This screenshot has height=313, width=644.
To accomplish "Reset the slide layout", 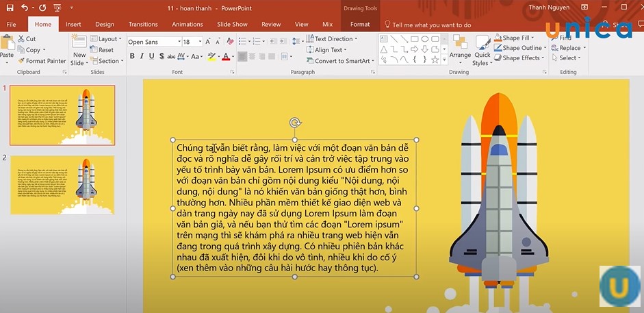I will (102, 50).
